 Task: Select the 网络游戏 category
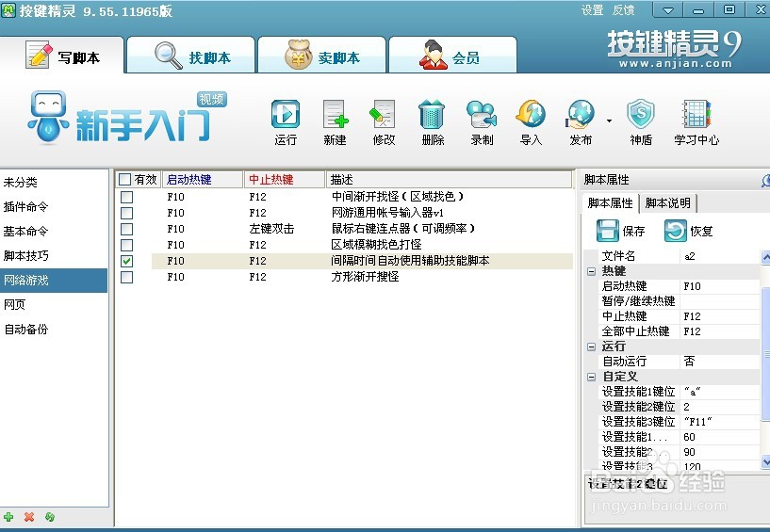pyautogui.click(x=54, y=281)
